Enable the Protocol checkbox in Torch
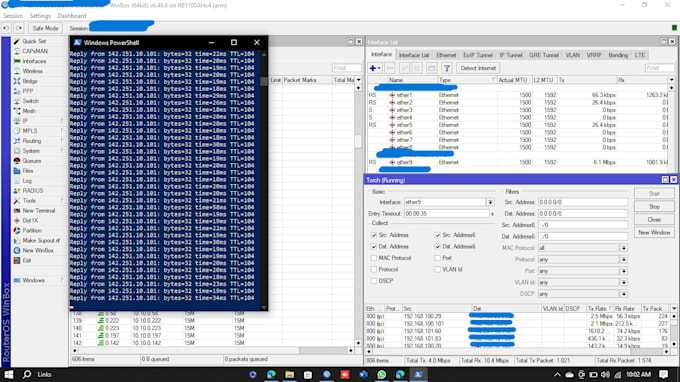The image size is (680, 382). click(374, 269)
